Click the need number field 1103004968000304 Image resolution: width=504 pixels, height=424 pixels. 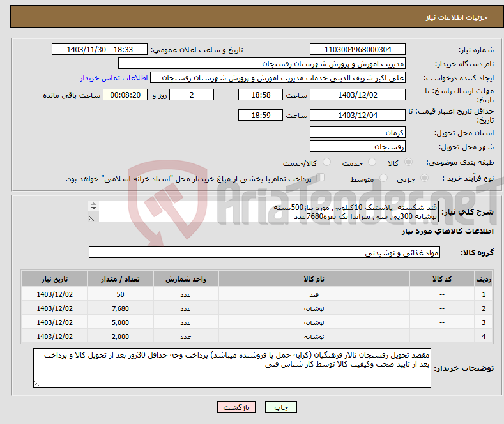(x=358, y=49)
